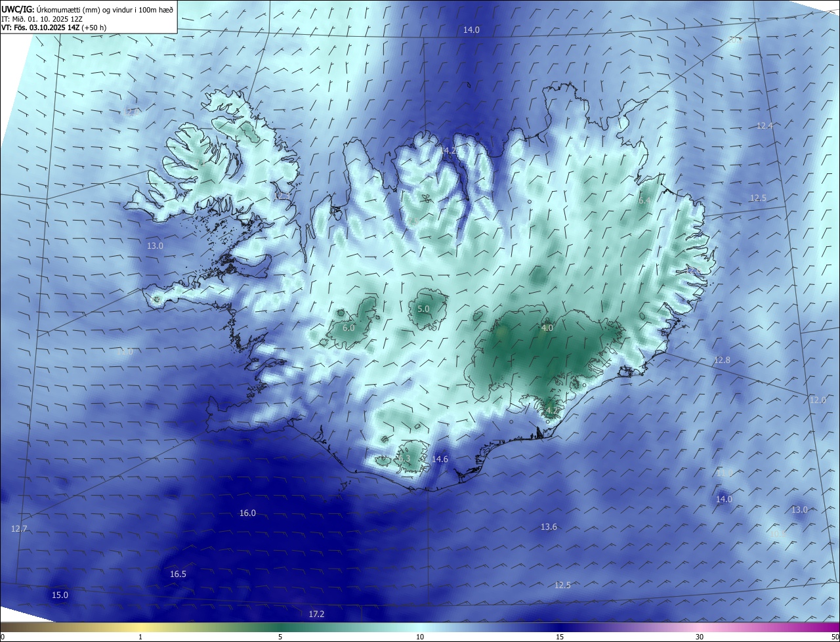Screen dimensions: 840x642
Task: Click the color scale tick label 0
Action: pyautogui.click(x=3, y=637)
